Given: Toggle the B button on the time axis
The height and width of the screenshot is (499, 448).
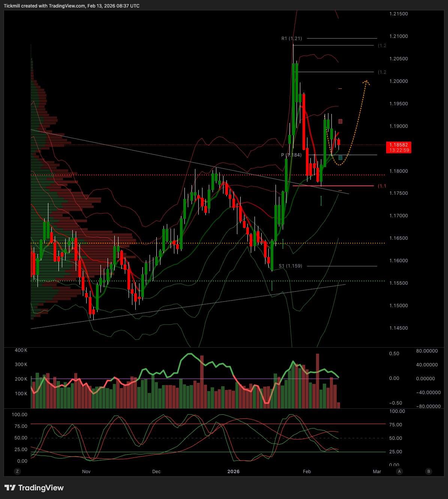Looking at the screenshot, I should pos(429,471).
